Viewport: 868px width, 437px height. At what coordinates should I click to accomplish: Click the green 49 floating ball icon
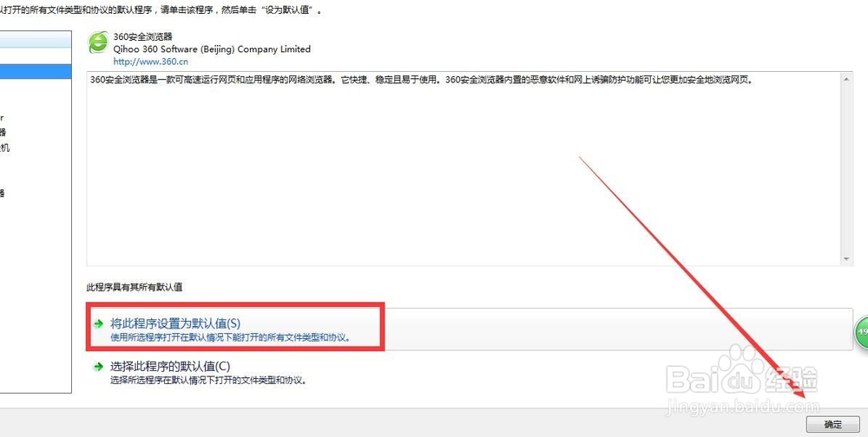click(861, 332)
